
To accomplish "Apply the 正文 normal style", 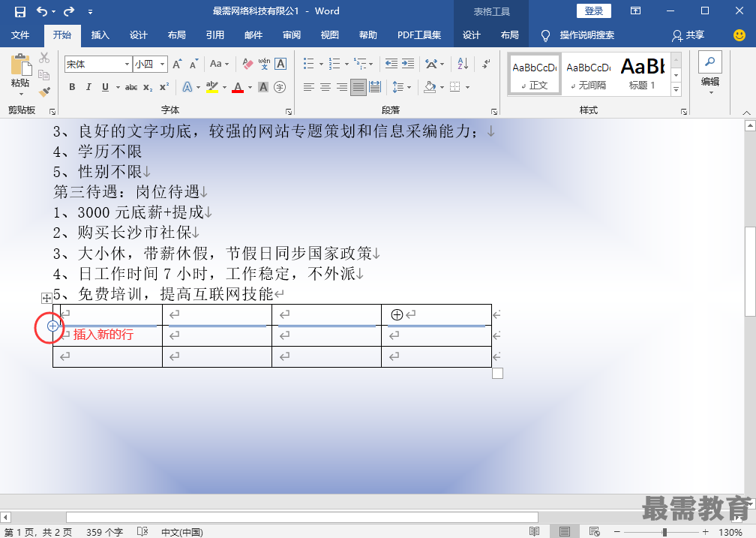I will click(534, 74).
